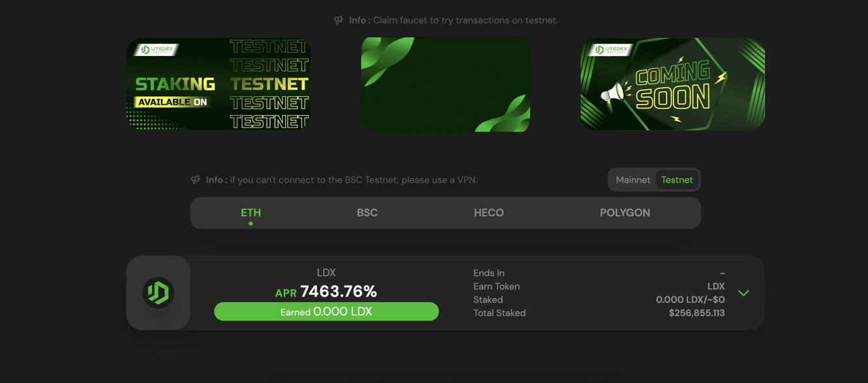
Task: Click the megaphone icon beside faucet info
Action: [339, 20]
